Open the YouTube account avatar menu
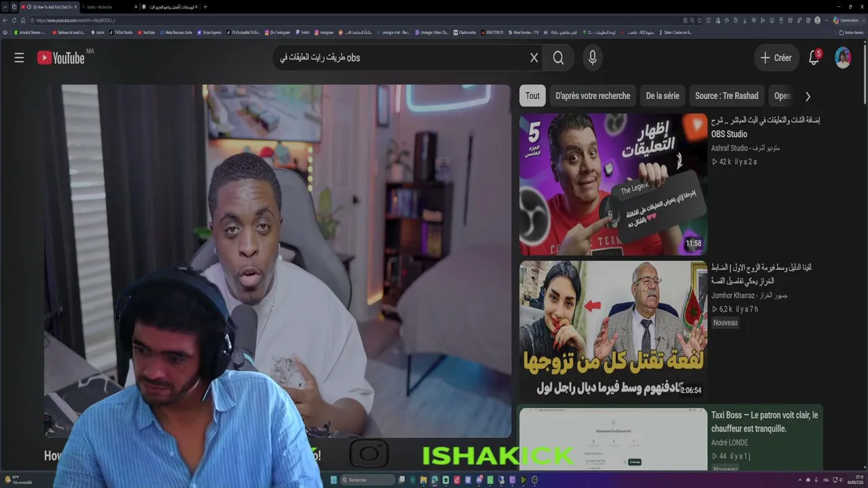The image size is (868, 488). [843, 58]
